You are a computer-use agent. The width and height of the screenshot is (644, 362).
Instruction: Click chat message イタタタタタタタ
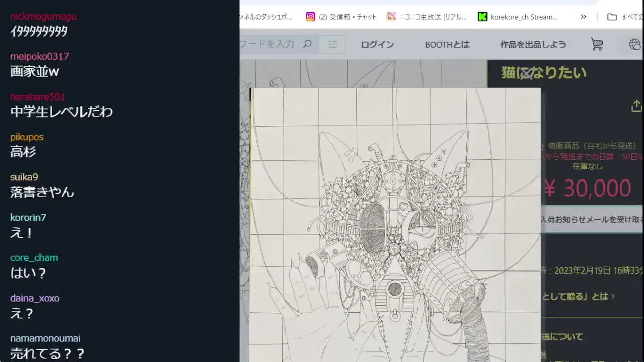(39, 31)
